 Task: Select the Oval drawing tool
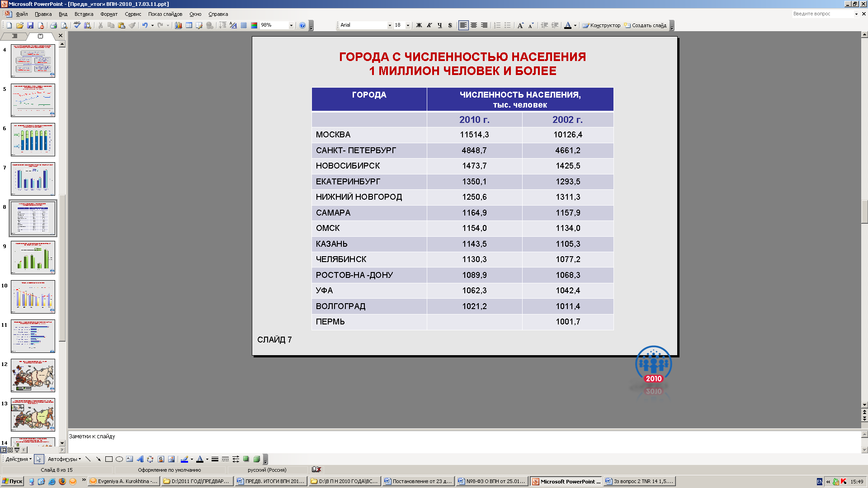click(119, 459)
